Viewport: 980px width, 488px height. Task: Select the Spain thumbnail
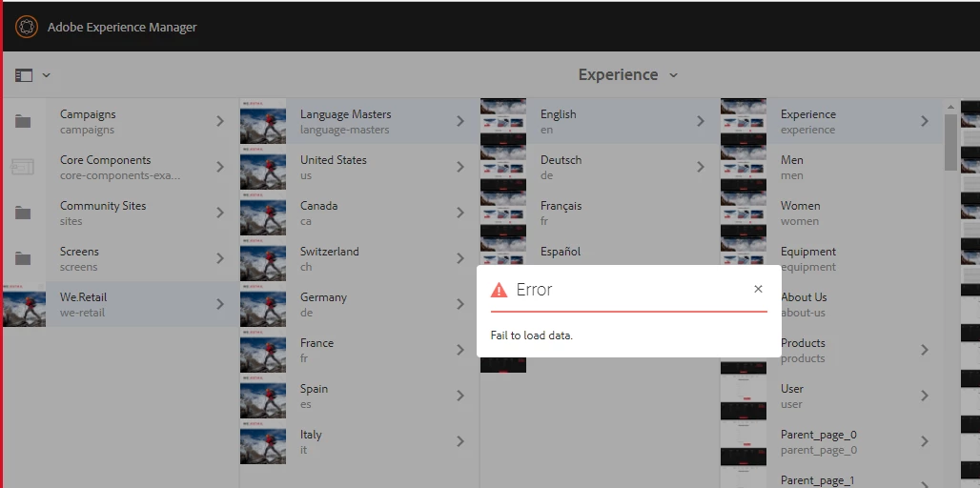tap(263, 396)
